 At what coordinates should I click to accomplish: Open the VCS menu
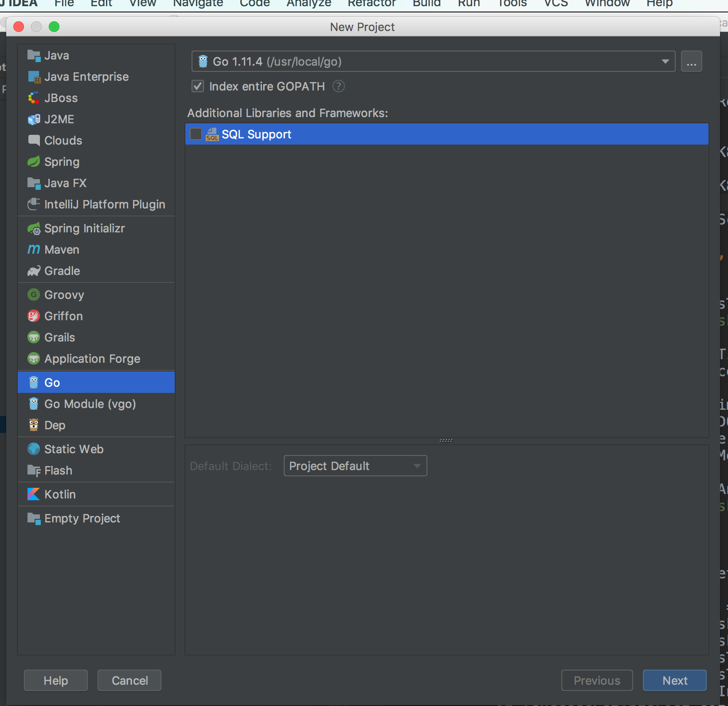coord(556,4)
